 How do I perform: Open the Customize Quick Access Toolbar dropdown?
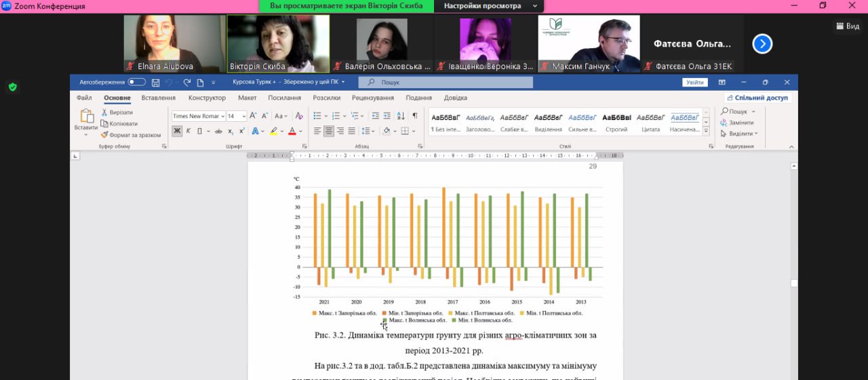(x=214, y=82)
